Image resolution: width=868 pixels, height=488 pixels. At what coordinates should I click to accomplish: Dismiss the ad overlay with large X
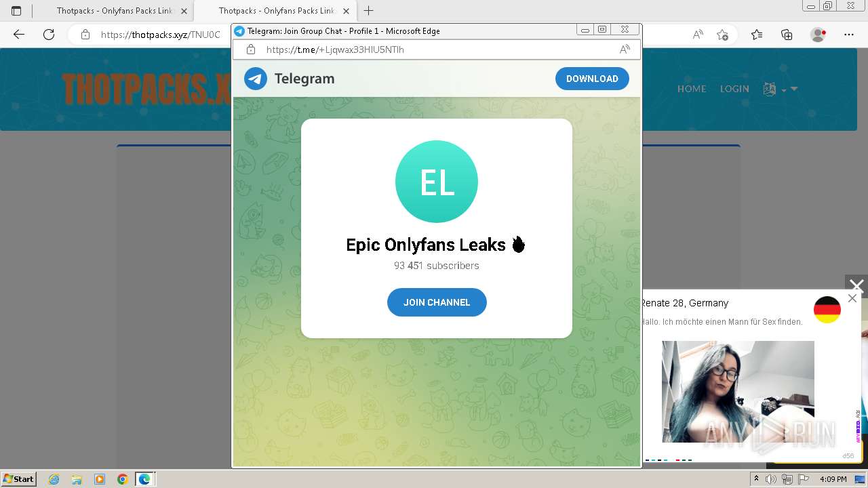coord(856,286)
